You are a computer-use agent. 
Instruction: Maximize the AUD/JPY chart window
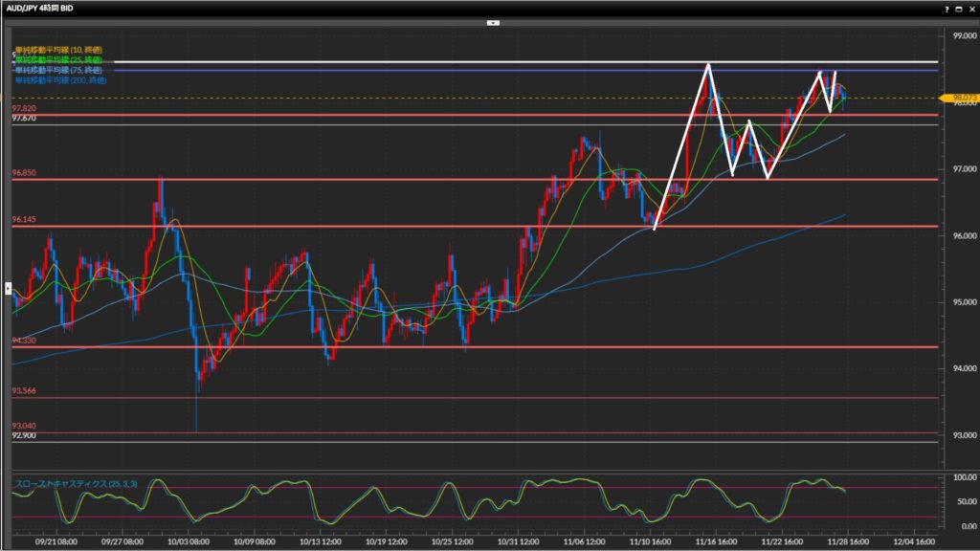click(959, 8)
